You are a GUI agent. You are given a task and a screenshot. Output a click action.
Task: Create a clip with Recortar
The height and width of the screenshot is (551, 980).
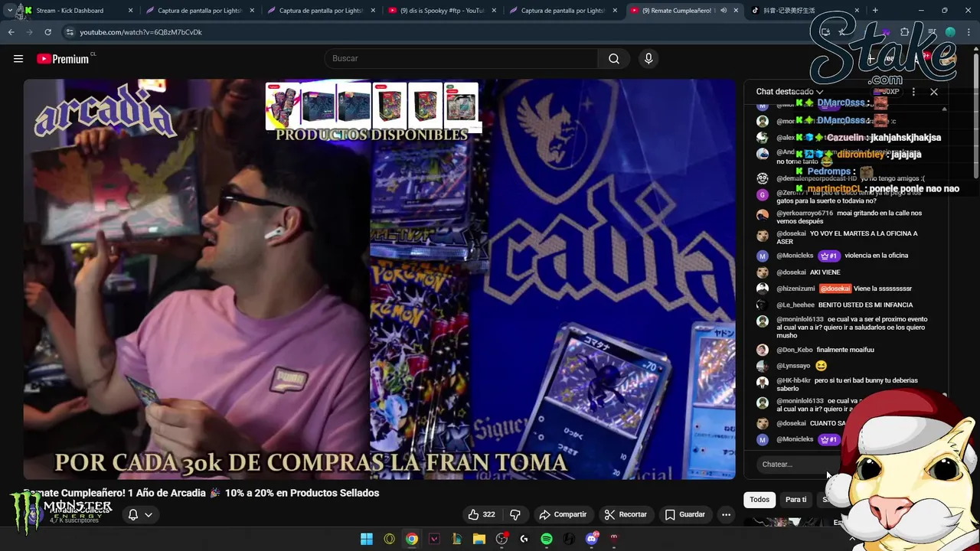click(x=626, y=514)
